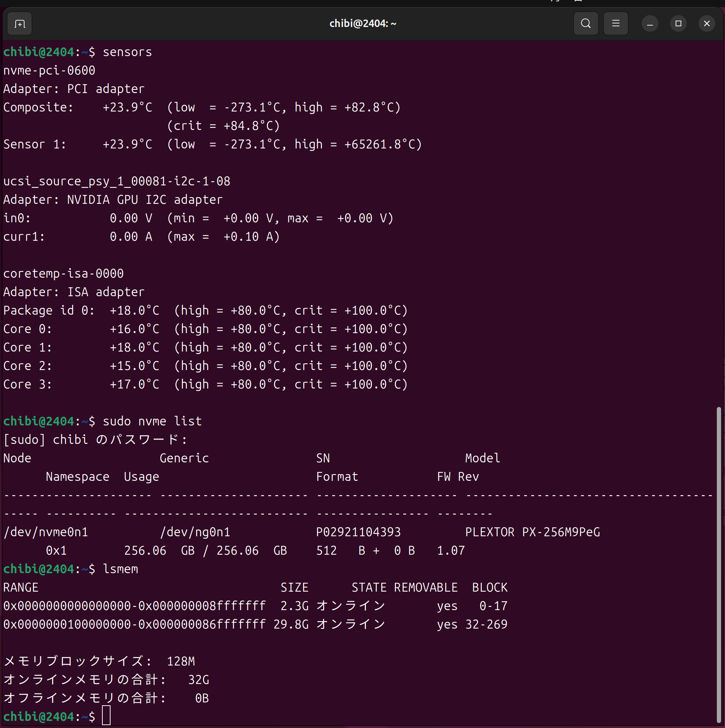
Task: Minimize the terminal window
Action: pos(650,24)
